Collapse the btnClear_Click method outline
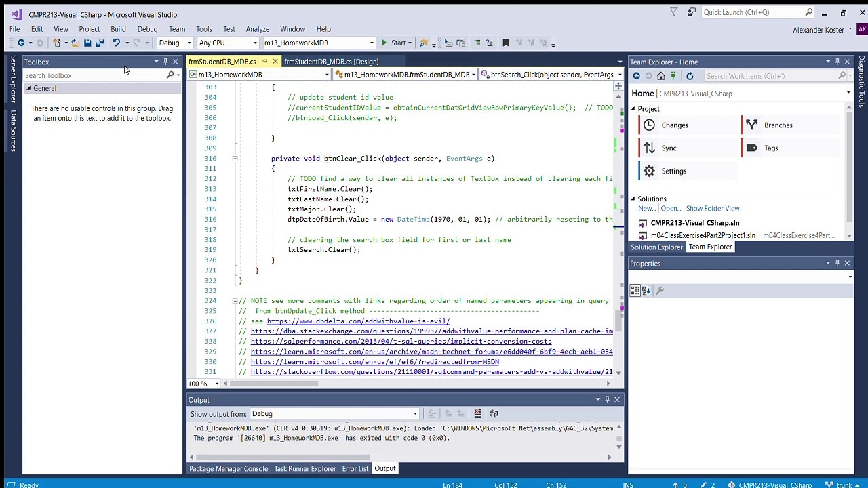868x488 pixels. (x=235, y=159)
